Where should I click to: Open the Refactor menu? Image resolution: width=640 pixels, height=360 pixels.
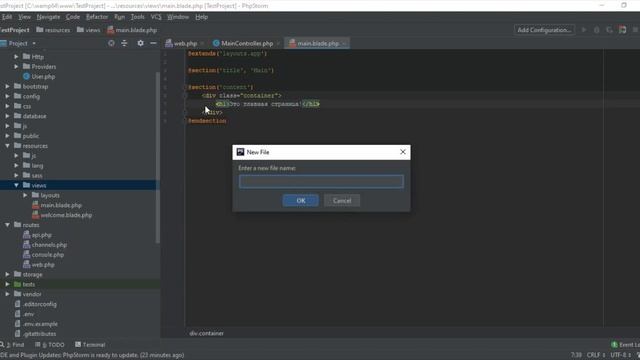coord(97,17)
